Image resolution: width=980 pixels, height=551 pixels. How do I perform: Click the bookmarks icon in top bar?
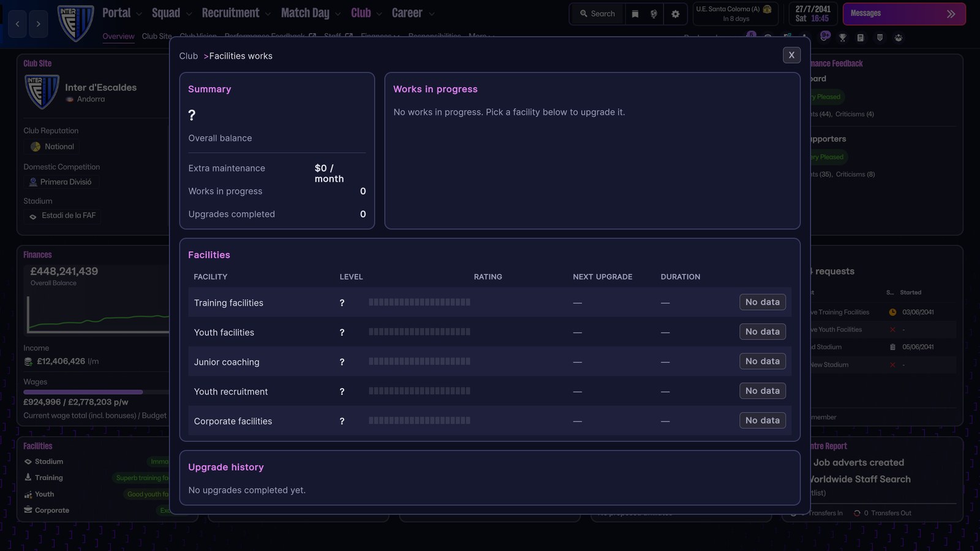coord(635,13)
